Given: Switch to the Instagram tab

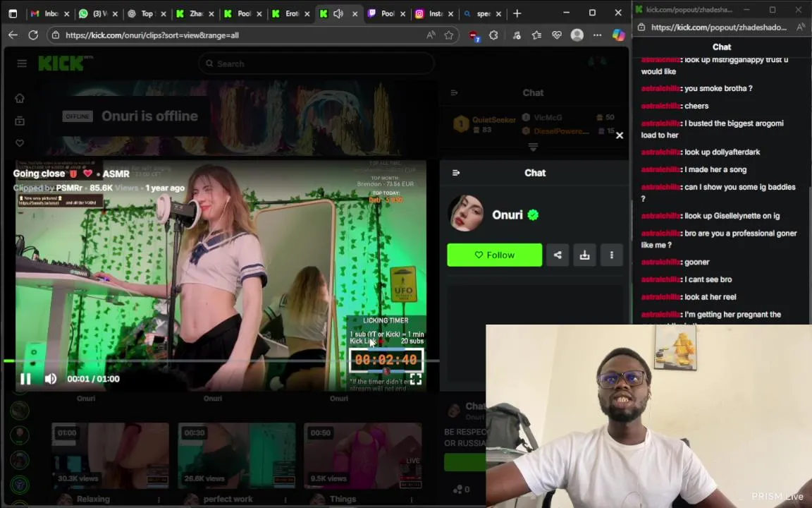Looking at the screenshot, I should (x=435, y=13).
